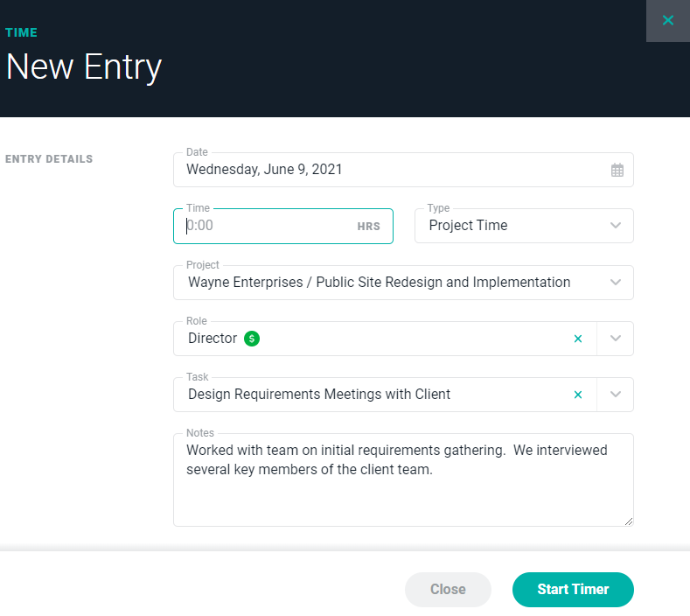Viewport: 690px width, 616px height.
Task: Clear the Task selection with its X icon
Action: [577, 395]
